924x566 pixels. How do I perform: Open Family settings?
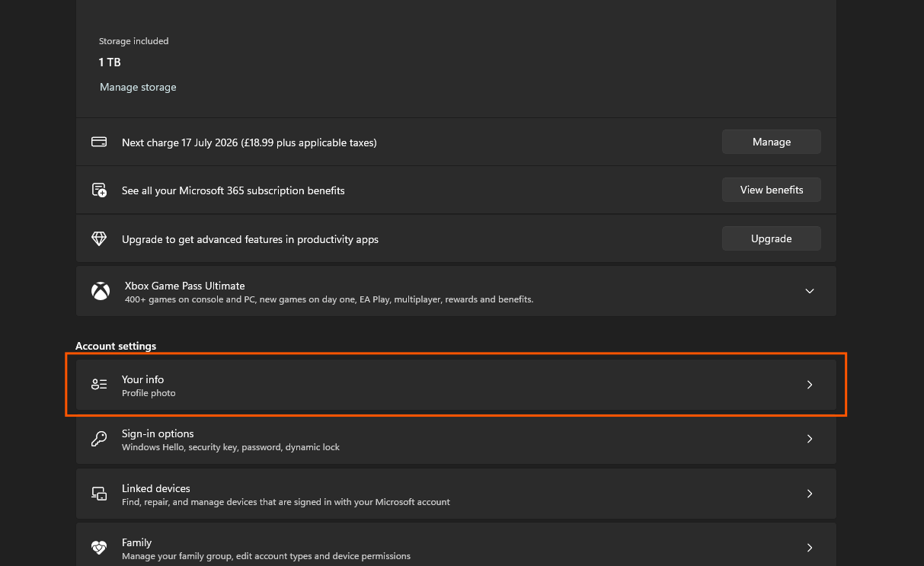[456, 544]
